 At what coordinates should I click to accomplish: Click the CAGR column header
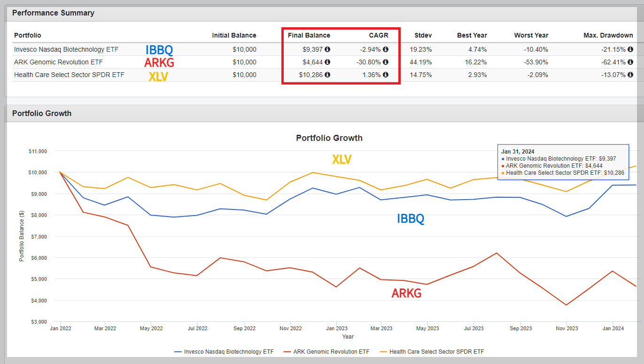[x=378, y=35]
